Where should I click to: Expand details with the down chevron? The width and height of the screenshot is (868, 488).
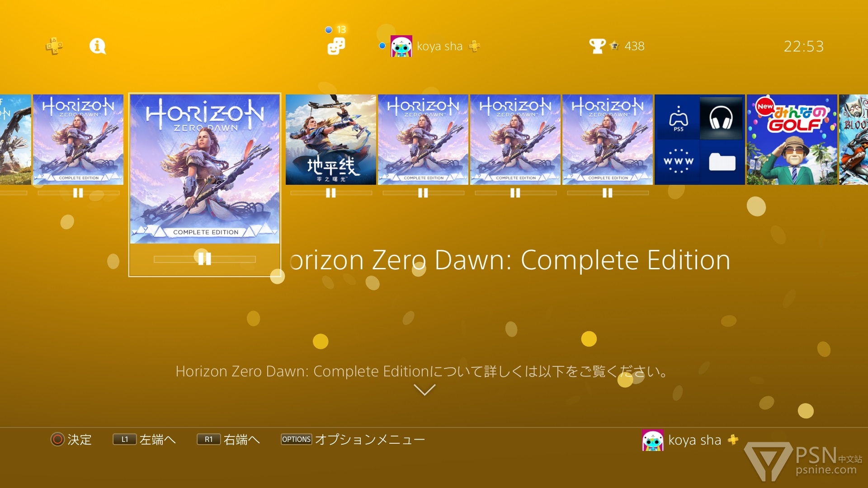point(425,389)
